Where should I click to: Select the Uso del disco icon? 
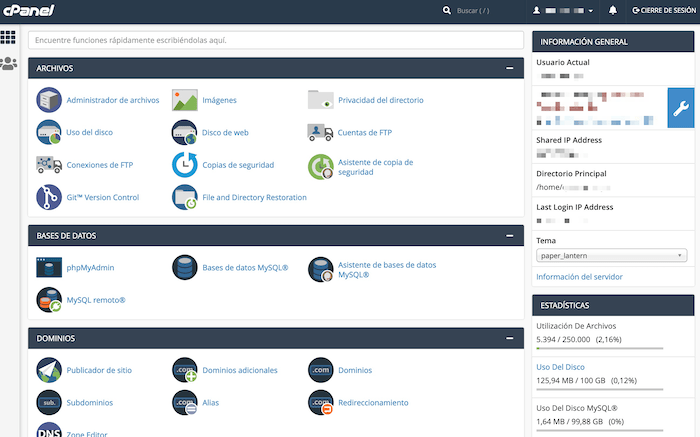pos(49,132)
